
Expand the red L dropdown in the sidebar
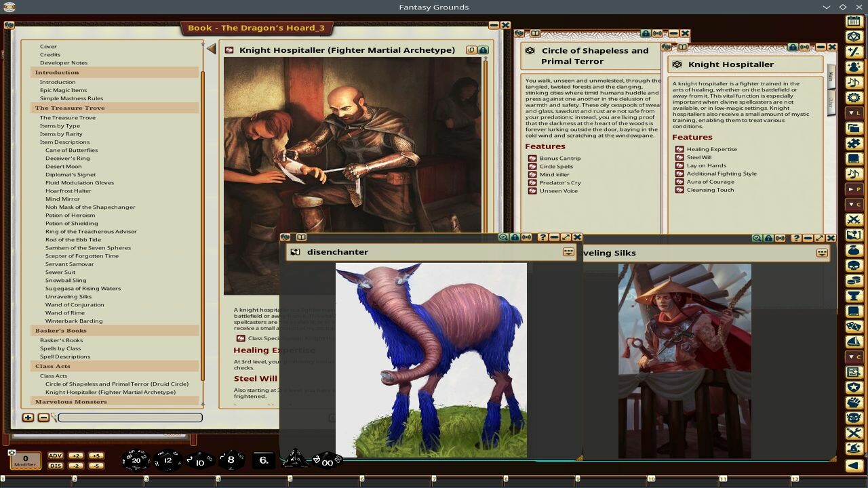tap(856, 114)
